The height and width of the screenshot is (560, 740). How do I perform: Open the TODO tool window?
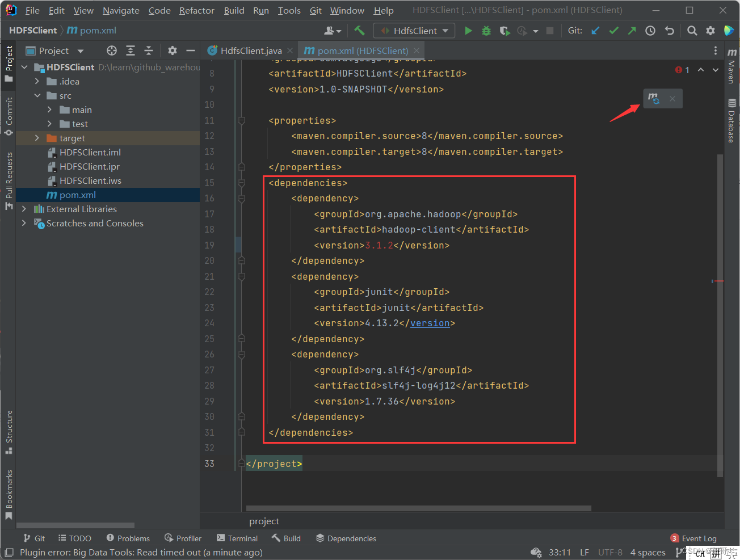75,538
